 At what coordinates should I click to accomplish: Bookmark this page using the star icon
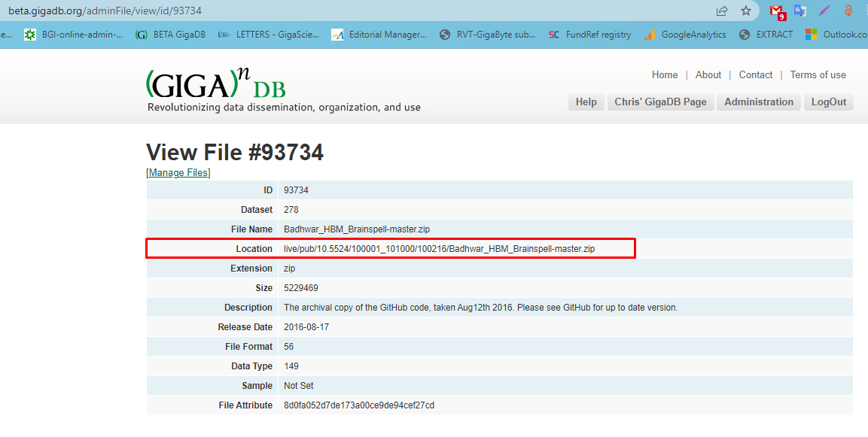coord(746,11)
